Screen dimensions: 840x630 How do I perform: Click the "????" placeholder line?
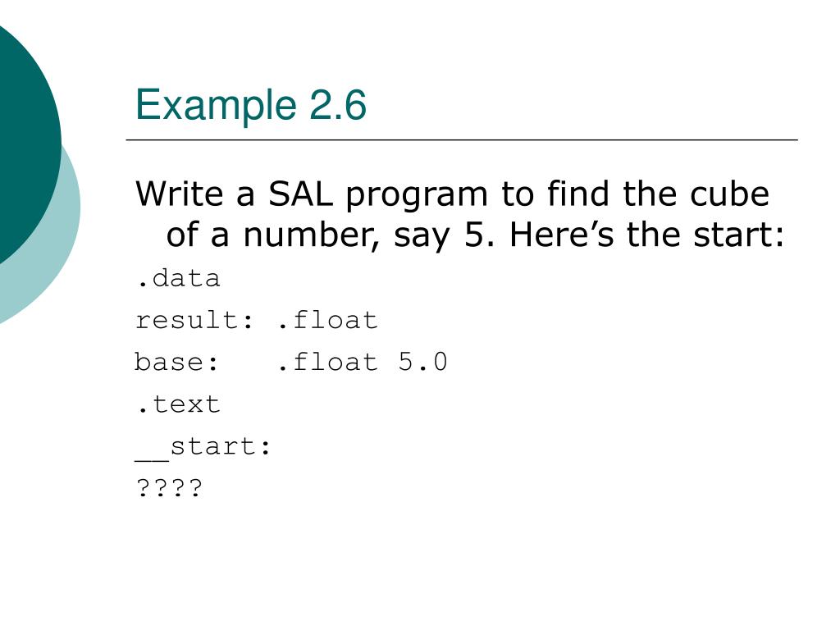pos(169,488)
